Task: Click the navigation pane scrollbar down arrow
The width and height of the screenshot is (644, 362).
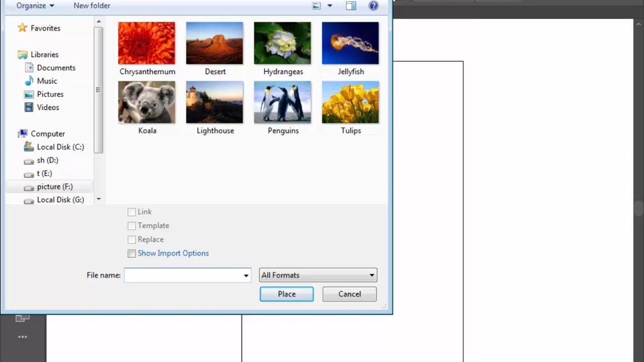Action: pyautogui.click(x=99, y=199)
